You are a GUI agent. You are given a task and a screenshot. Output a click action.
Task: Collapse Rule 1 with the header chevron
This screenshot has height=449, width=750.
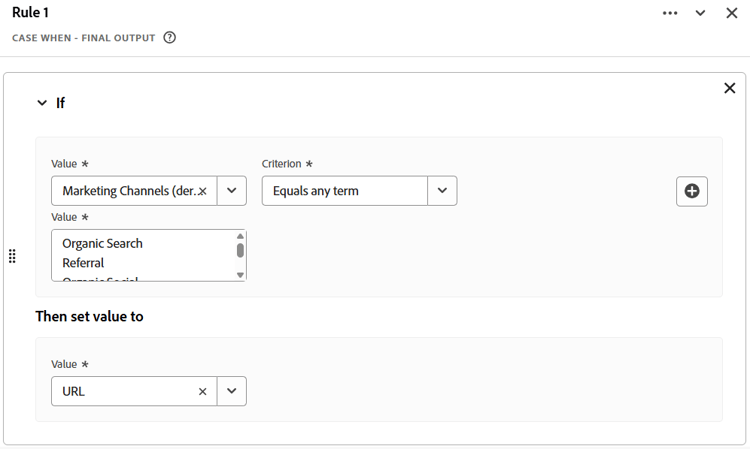point(701,13)
